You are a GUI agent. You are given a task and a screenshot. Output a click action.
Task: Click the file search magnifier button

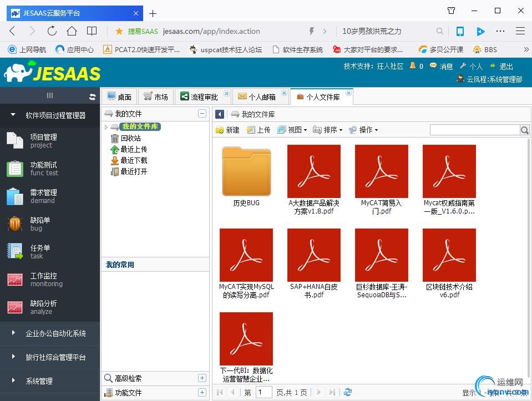point(525,130)
